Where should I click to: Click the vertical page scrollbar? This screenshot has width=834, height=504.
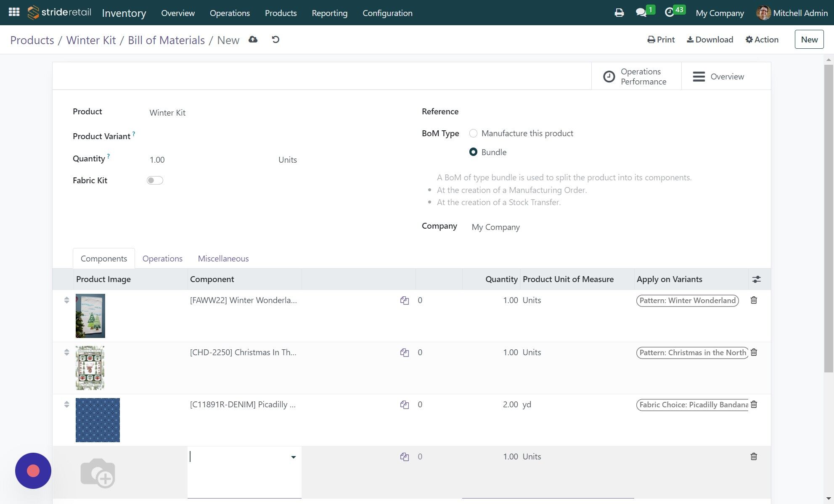coord(829,219)
